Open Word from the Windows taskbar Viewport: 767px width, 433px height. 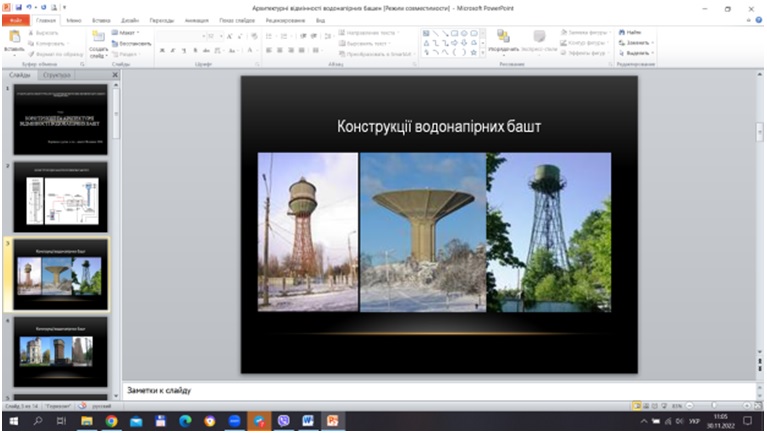pyautogui.click(x=308, y=421)
